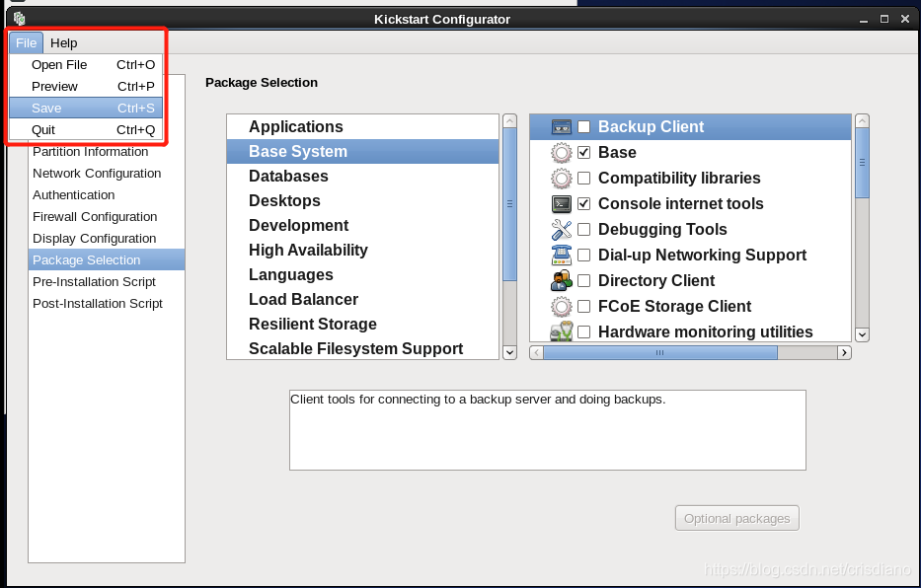Open Authentication section

(x=107, y=194)
